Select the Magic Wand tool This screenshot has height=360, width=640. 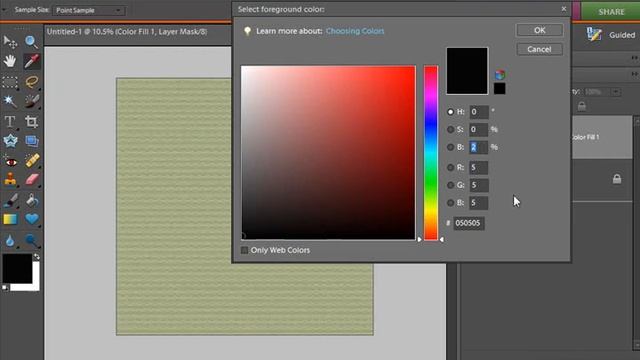(10, 101)
